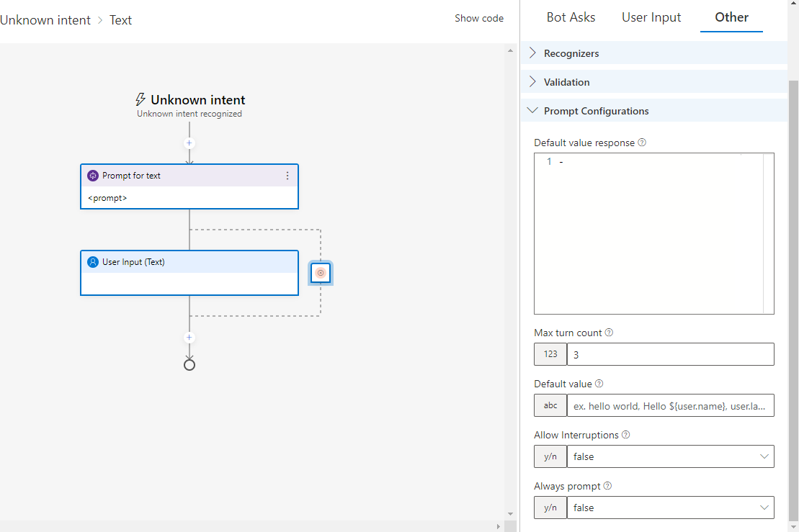Click the <prompt> text in prompt node

[x=107, y=198]
